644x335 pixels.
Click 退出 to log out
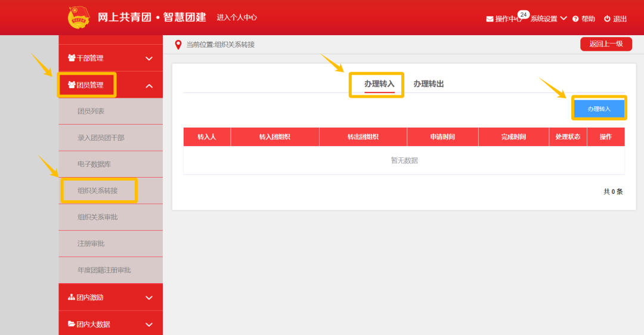pyautogui.click(x=620, y=19)
